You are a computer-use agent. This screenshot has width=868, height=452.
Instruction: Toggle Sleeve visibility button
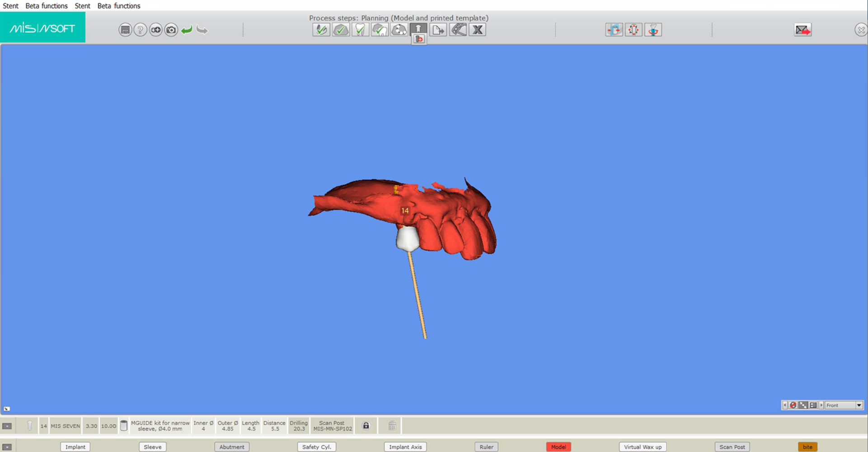coord(153,447)
